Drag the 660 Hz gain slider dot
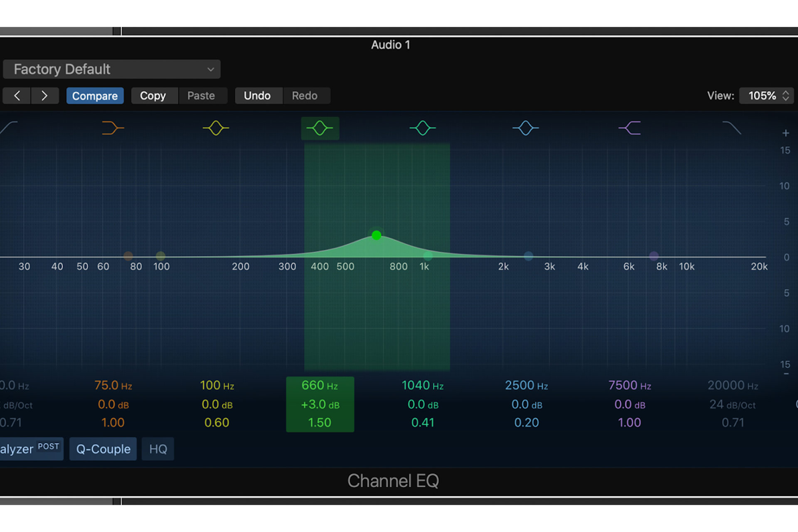 click(x=376, y=234)
